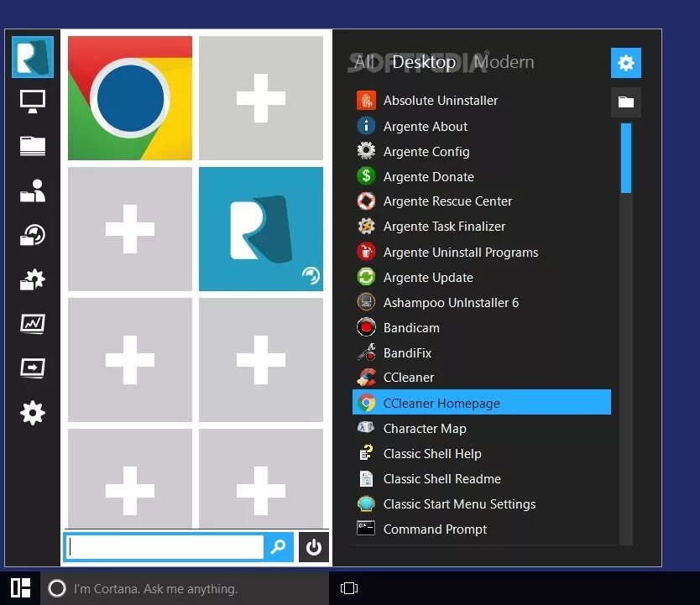The image size is (700, 605).
Task: Click the Cortana circle icon
Action: pos(57,588)
